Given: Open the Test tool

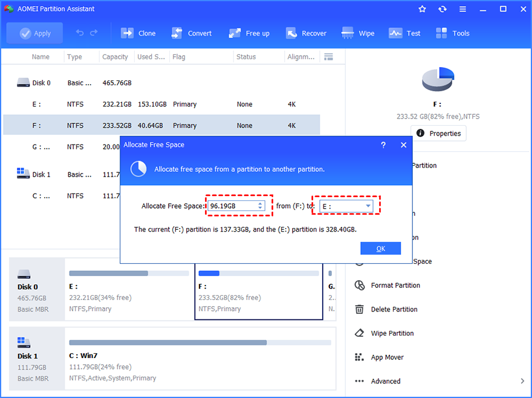Looking at the screenshot, I should (x=404, y=33).
